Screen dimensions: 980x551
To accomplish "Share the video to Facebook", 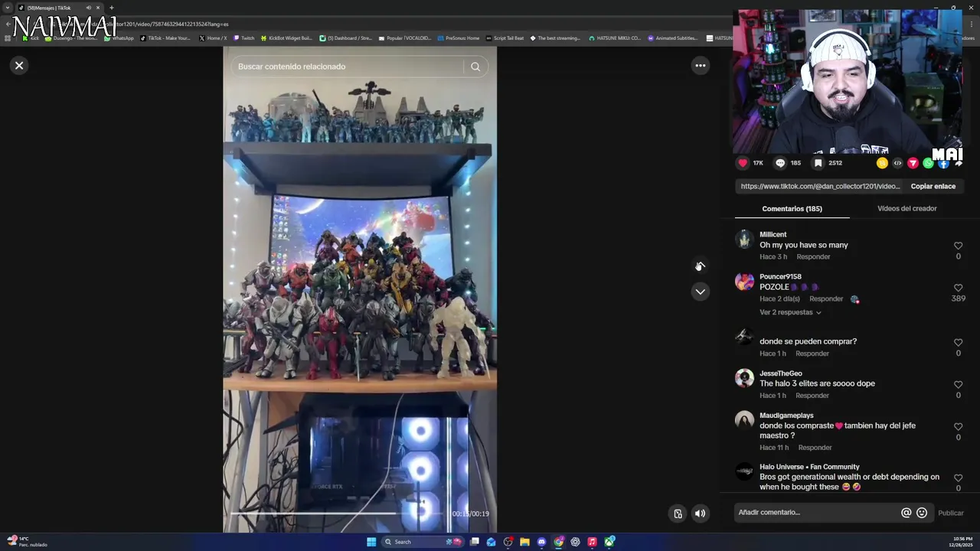I will click(943, 163).
